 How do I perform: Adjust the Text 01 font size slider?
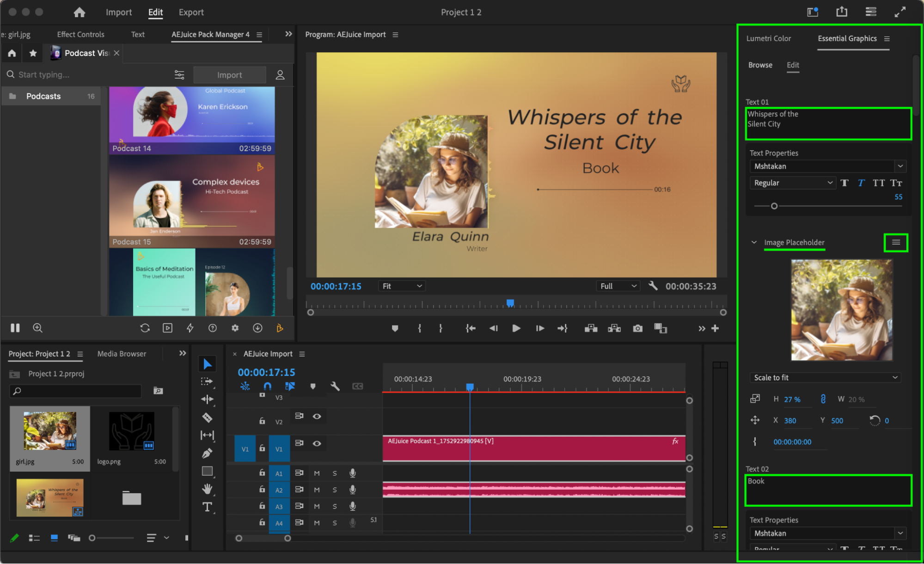coord(774,206)
